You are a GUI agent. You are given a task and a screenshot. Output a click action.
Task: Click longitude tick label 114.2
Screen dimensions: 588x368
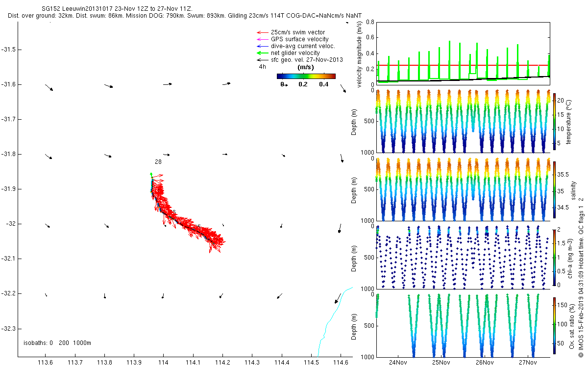(222, 363)
